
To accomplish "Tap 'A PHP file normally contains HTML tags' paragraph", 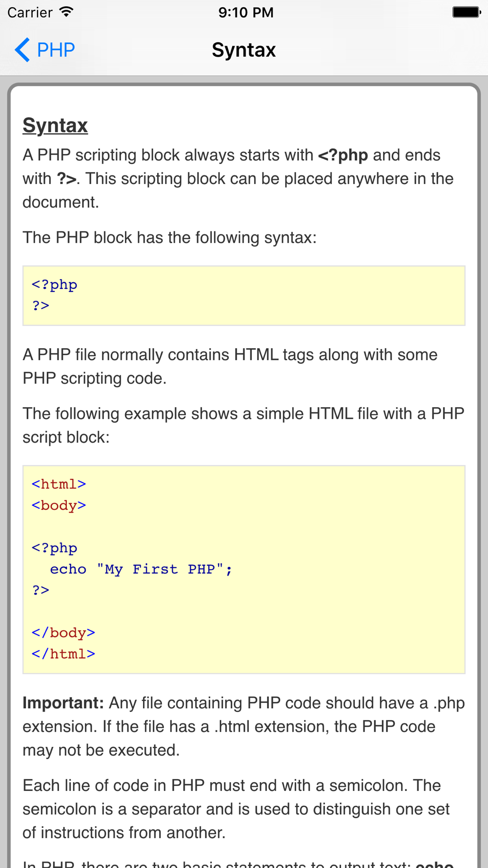I will pyautogui.click(x=230, y=367).
